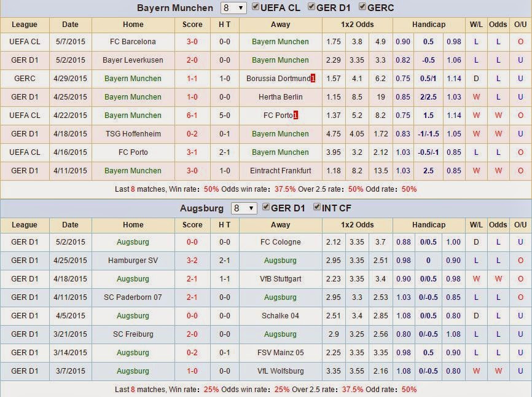Click odds value 13.5 in Frankfurt row
This screenshot has width=532, height=397.
point(381,171)
